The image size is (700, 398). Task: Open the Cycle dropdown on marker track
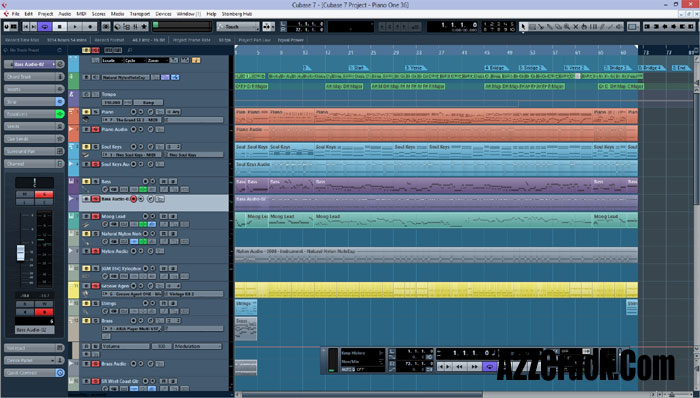(135, 60)
